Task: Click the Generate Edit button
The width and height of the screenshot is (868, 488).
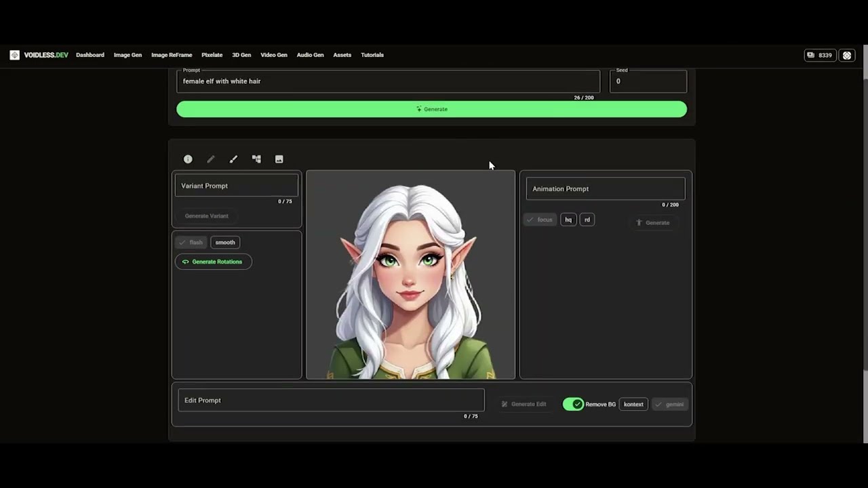Action: pyautogui.click(x=524, y=404)
